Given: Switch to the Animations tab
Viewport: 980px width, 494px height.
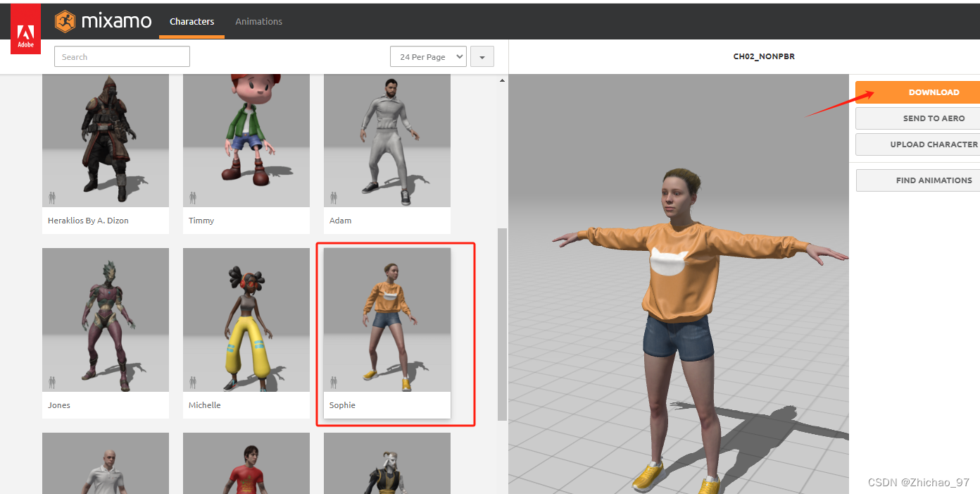Looking at the screenshot, I should coord(258,21).
